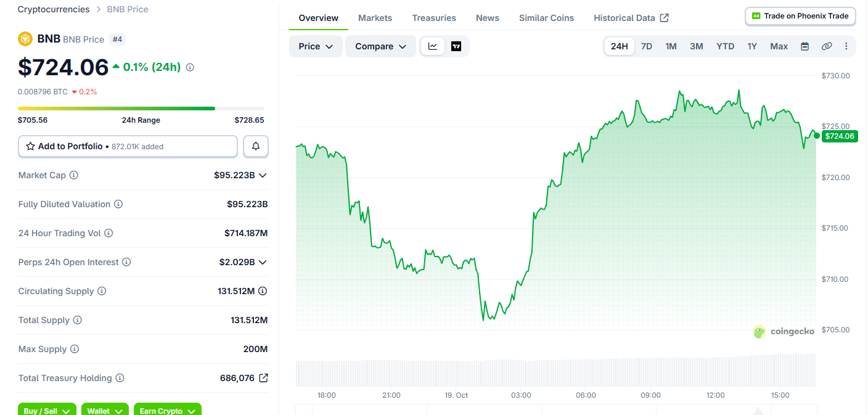The height and width of the screenshot is (415, 868).
Task: Copy chart link via chain icon
Action: point(827,46)
